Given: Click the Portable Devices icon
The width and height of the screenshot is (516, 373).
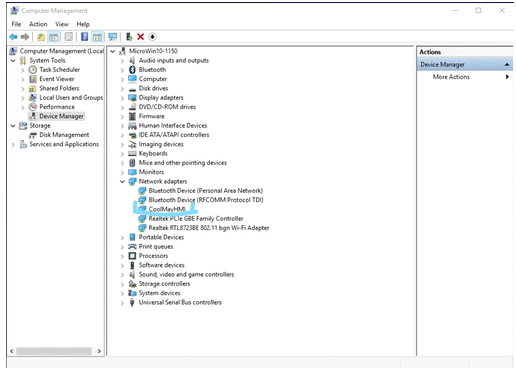Looking at the screenshot, I should click(x=132, y=237).
